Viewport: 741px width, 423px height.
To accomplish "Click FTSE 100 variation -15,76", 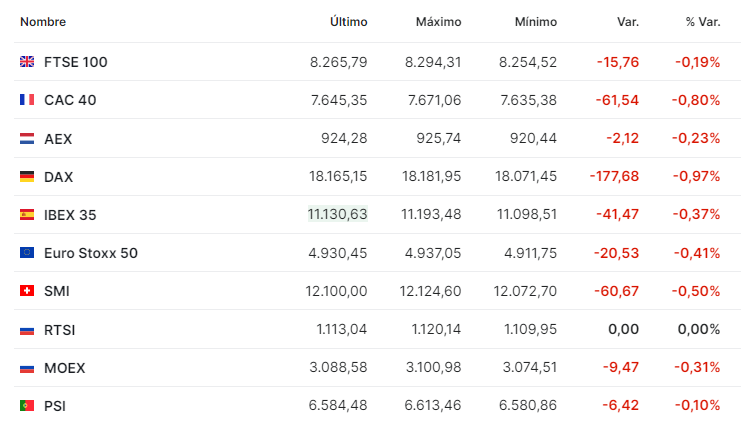I will click(618, 62).
